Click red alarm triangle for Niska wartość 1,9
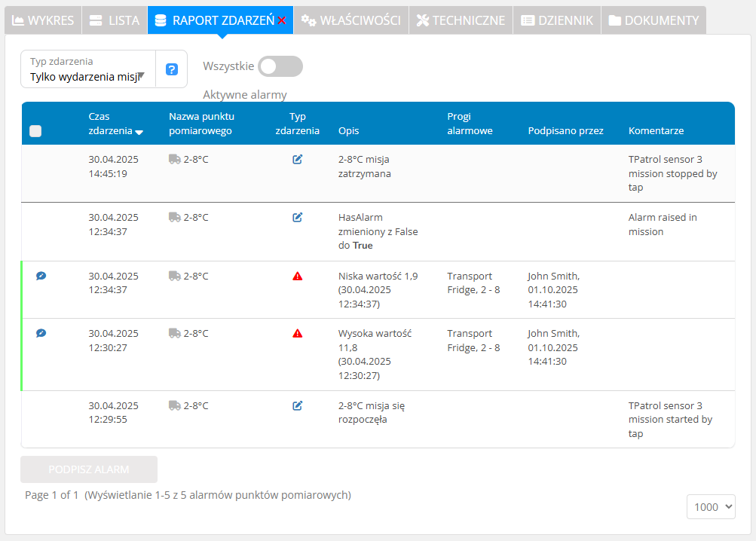 (298, 276)
